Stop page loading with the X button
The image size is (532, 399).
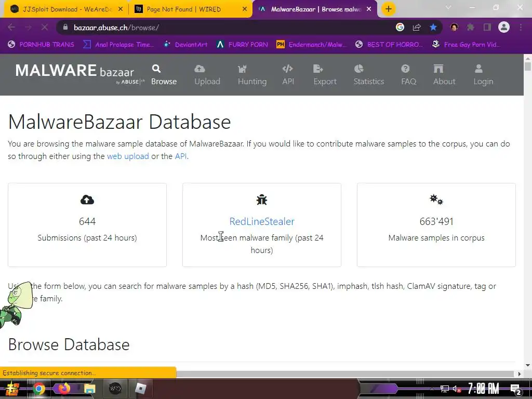coord(45,28)
